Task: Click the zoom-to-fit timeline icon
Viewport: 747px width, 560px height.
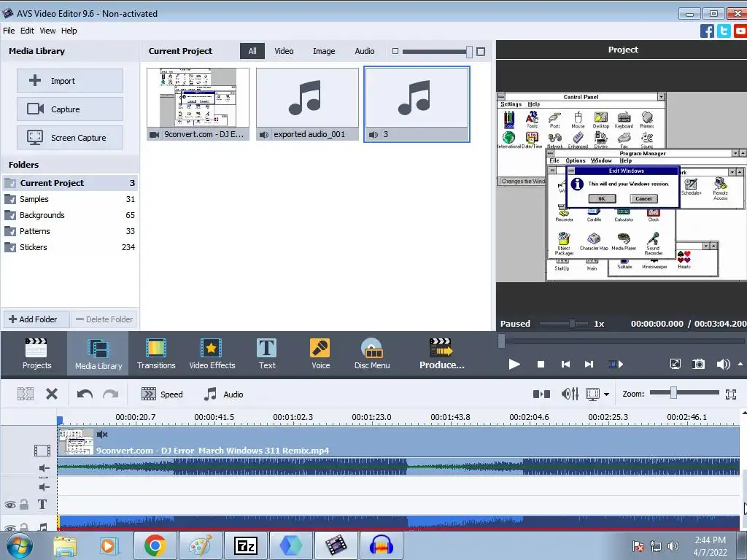Action: point(731,394)
